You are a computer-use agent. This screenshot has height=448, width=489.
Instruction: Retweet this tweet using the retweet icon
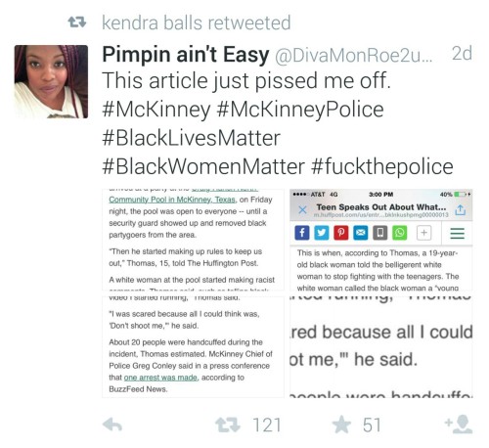228,426
